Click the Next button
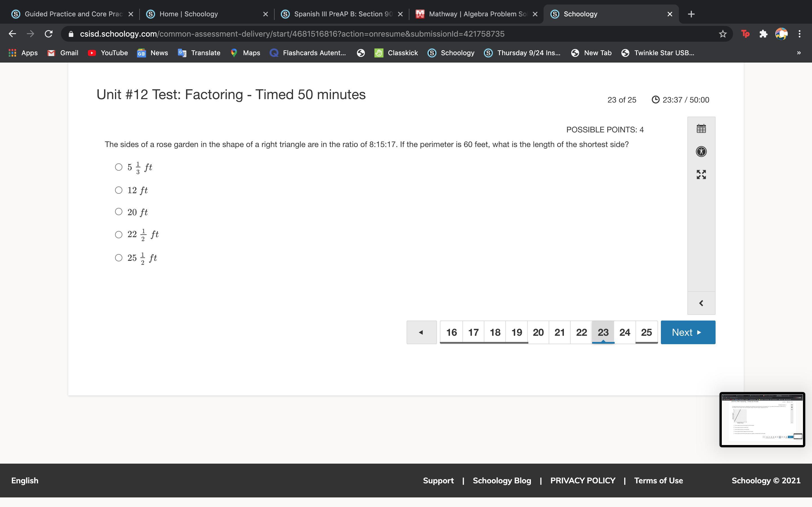 pyautogui.click(x=687, y=332)
